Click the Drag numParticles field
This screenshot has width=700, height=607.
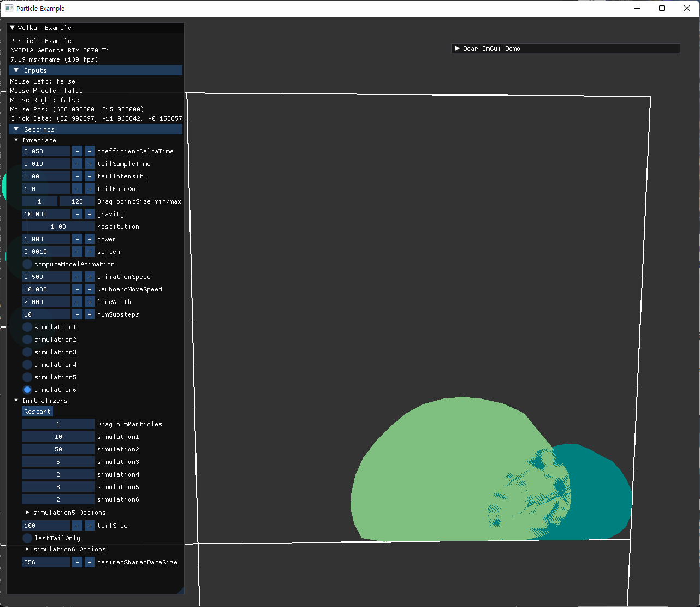coord(58,424)
